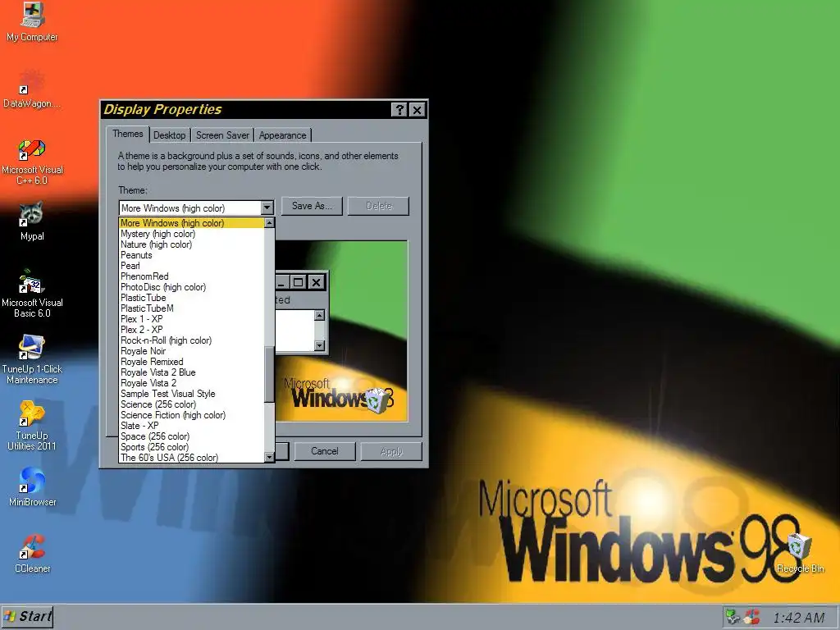Choose the PlasticTube theme

coord(192,297)
